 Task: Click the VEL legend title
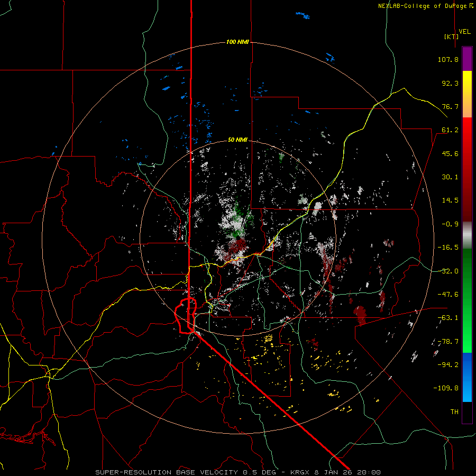click(464, 32)
